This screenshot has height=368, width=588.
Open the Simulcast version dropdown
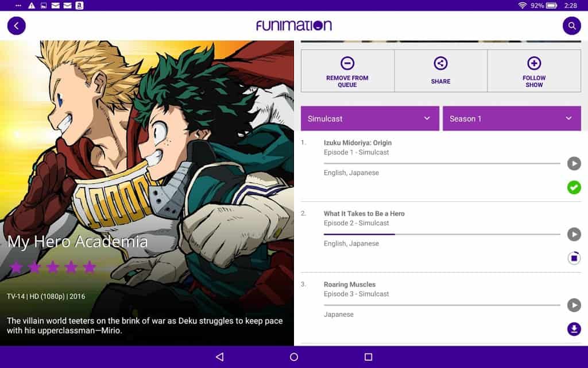pyautogui.click(x=370, y=118)
